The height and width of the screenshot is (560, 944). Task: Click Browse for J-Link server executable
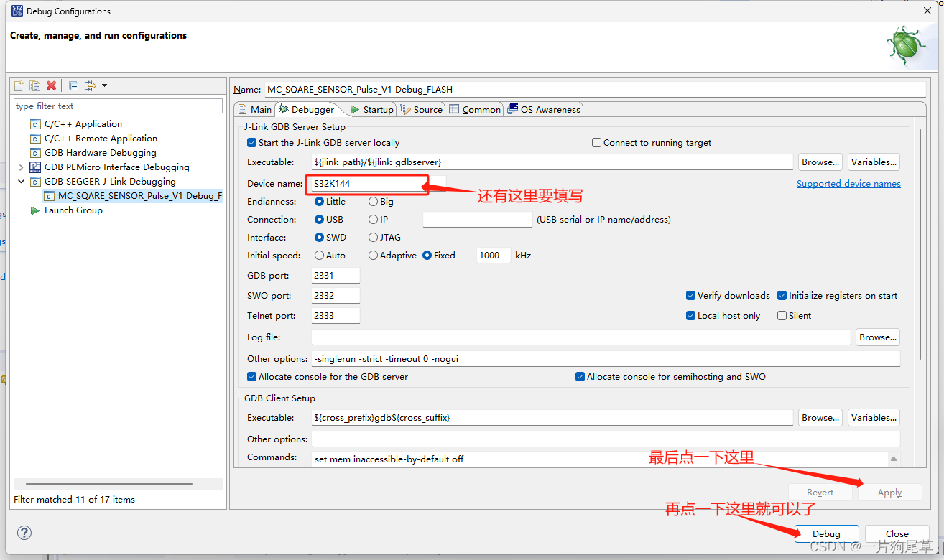pos(820,162)
